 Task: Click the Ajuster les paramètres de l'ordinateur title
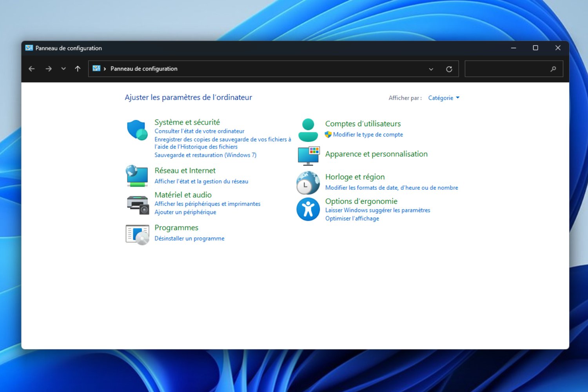(188, 97)
